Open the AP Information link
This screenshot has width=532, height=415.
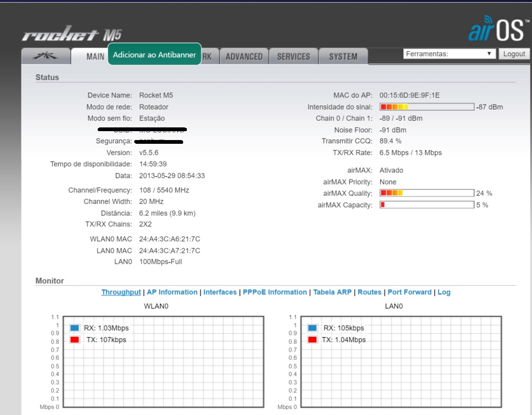point(172,292)
